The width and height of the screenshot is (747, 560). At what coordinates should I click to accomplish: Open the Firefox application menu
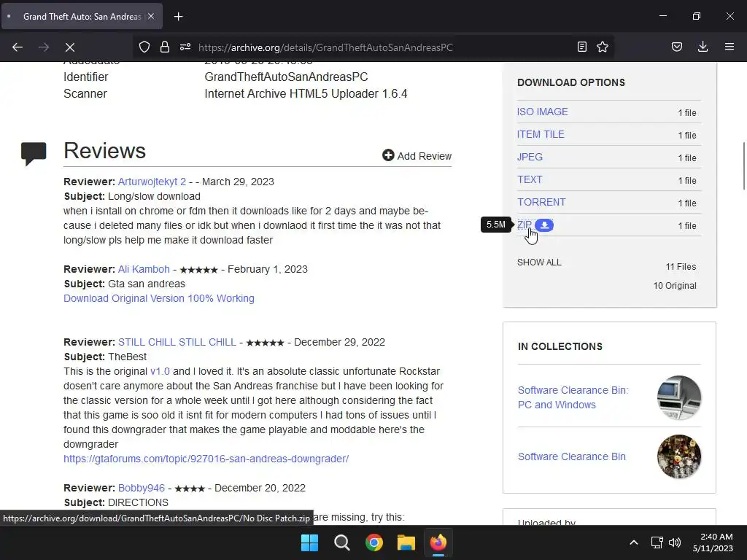[729, 47]
